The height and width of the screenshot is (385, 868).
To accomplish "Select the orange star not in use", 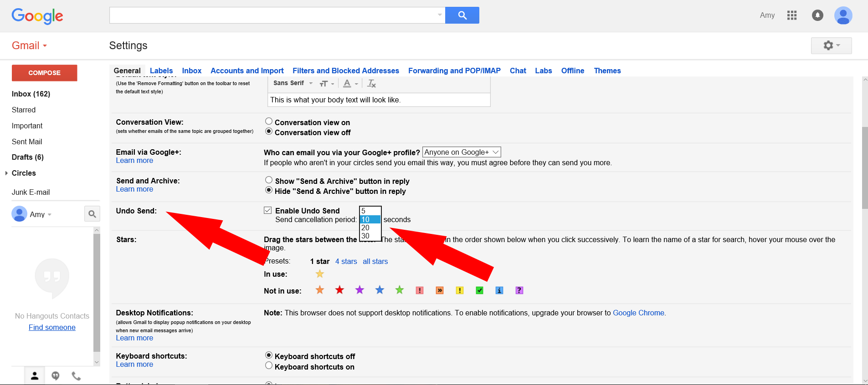I will (x=320, y=290).
